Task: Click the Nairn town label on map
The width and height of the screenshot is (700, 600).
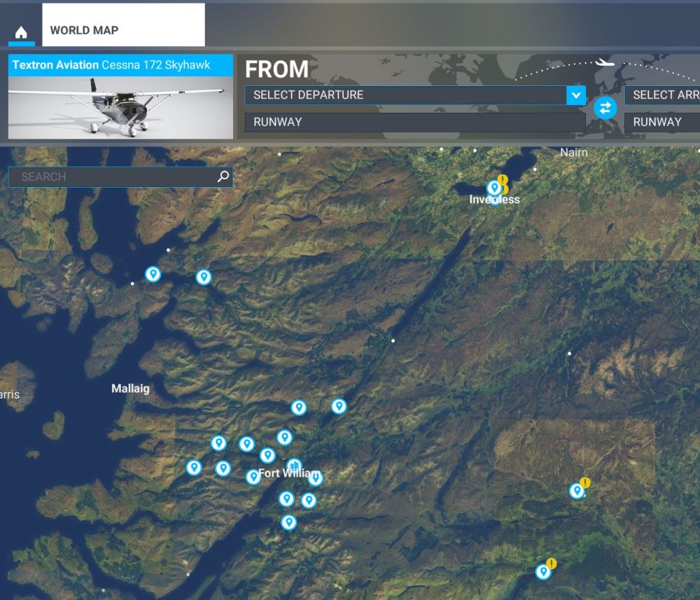Action: [x=574, y=152]
